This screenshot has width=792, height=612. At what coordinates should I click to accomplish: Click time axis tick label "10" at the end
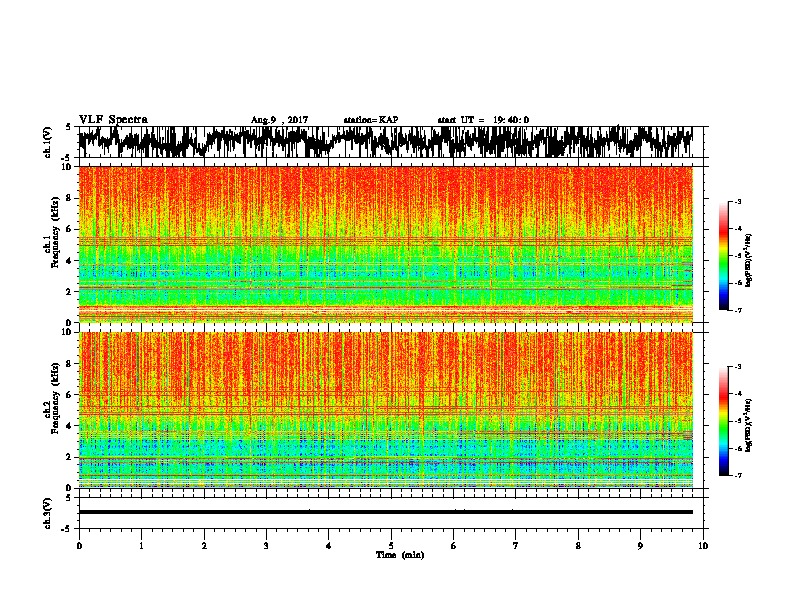703,546
